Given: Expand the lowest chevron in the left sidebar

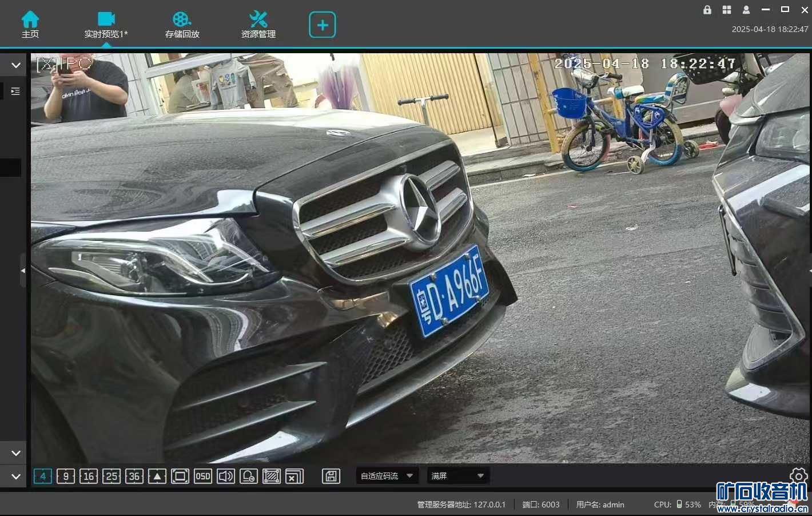Looking at the screenshot, I should (x=16, y=477).
